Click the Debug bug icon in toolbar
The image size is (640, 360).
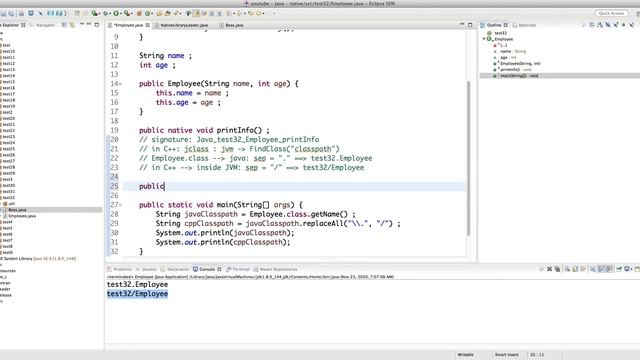(105, 13)
